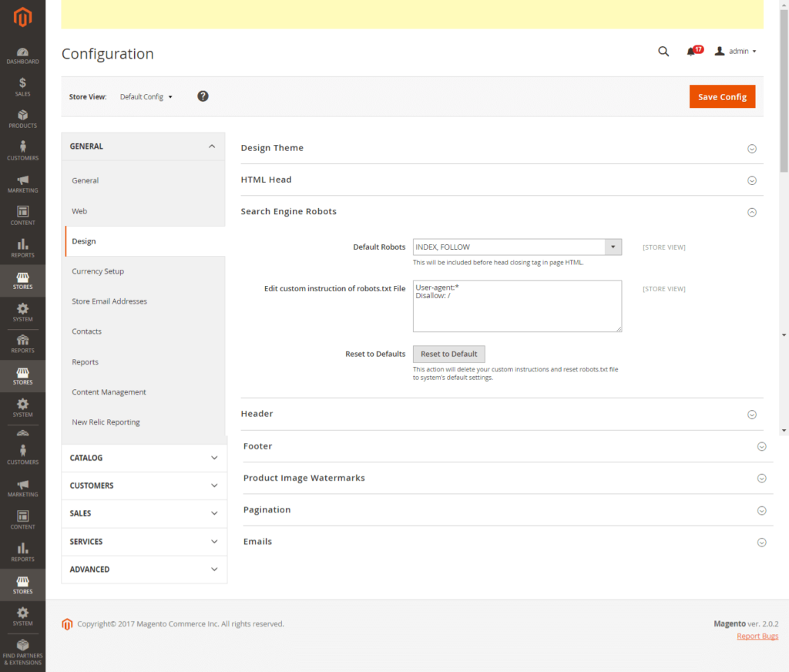The image size is (789, 672).
Task: Open the New Relic Reporting tab
Action: tap(106, 422)
